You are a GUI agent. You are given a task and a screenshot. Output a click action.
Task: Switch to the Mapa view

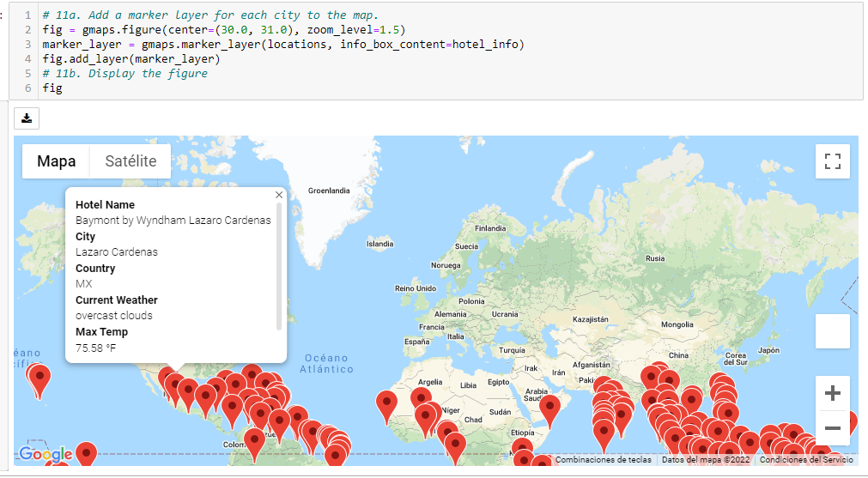tap(57, 161)
